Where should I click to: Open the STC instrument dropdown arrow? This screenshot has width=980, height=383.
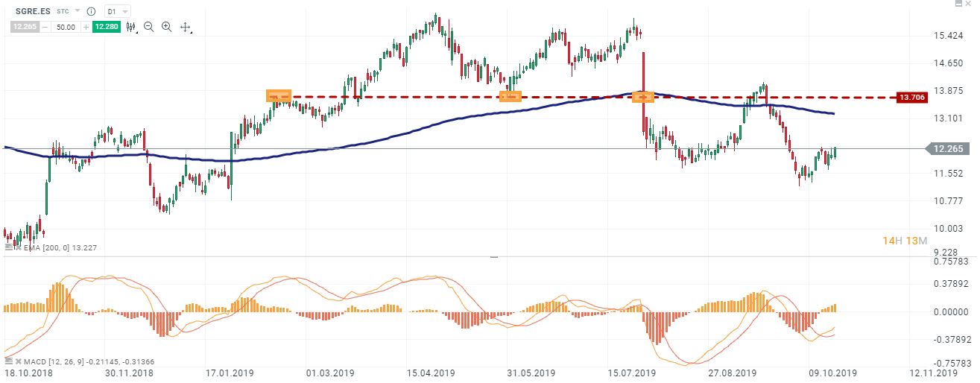point(78,12)
